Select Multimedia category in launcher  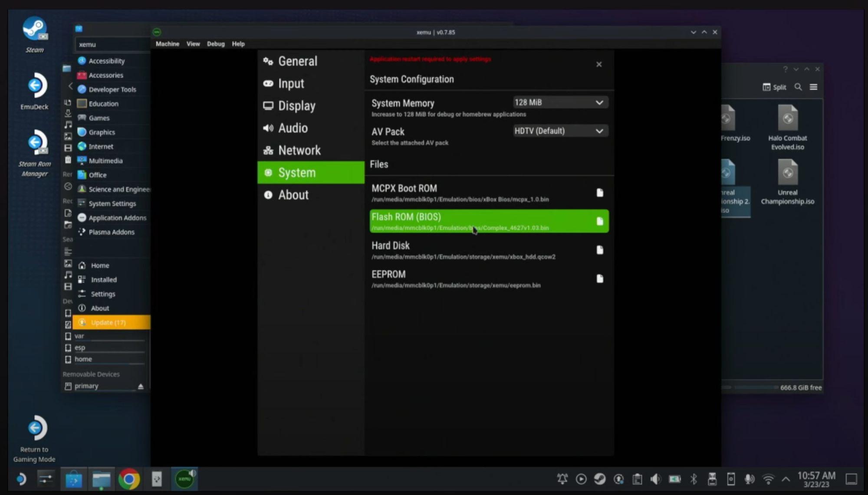(112, 161)
